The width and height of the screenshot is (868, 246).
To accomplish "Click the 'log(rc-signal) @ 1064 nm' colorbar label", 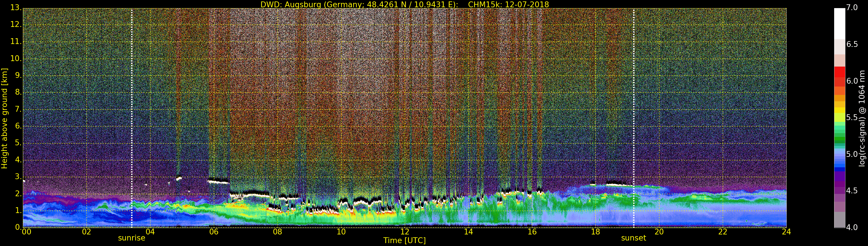I will point(862,118).
